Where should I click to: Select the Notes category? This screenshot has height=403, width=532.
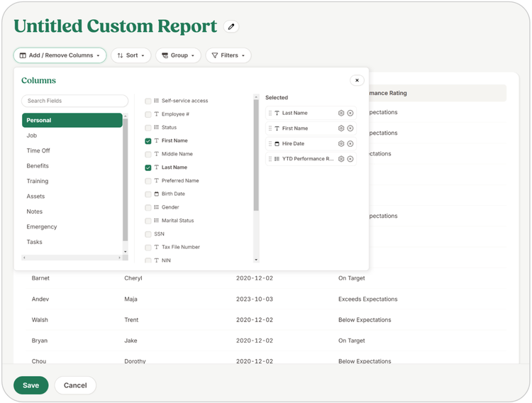[72, 211]
